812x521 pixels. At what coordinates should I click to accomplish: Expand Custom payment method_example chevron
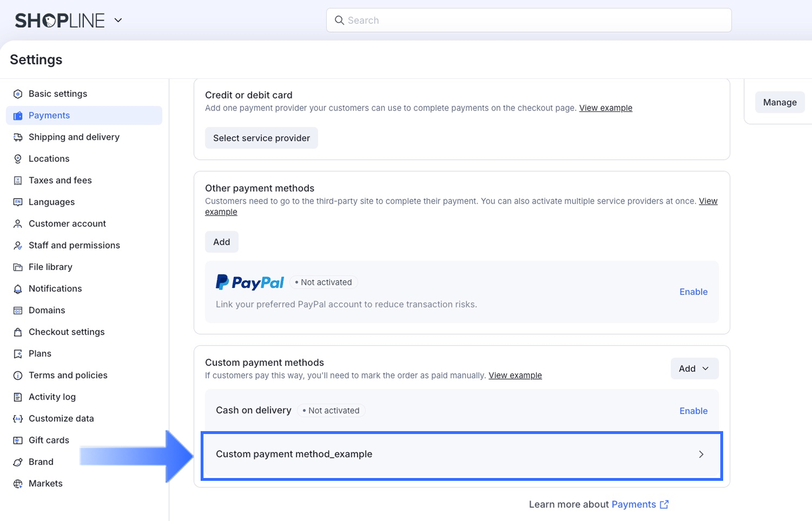[x=701, y=454]
